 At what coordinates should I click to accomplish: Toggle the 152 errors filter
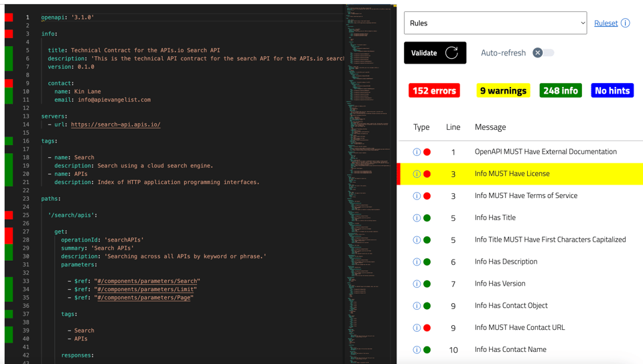434,90
